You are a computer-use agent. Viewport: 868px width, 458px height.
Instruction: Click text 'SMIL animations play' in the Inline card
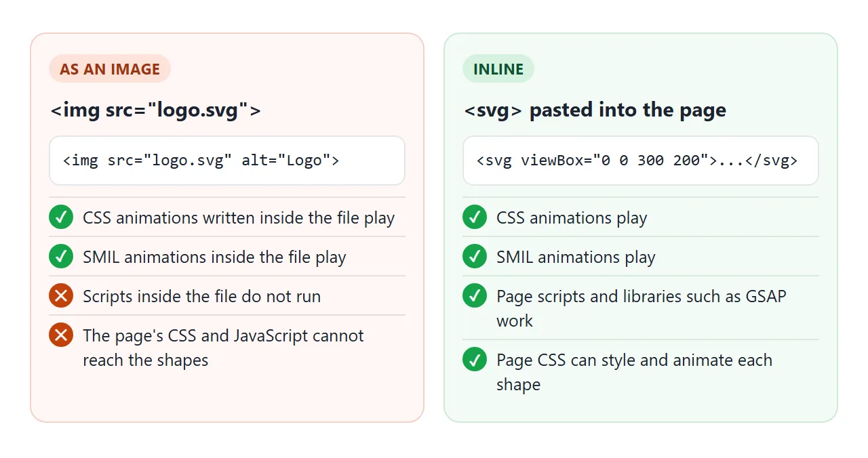[576, 257]
